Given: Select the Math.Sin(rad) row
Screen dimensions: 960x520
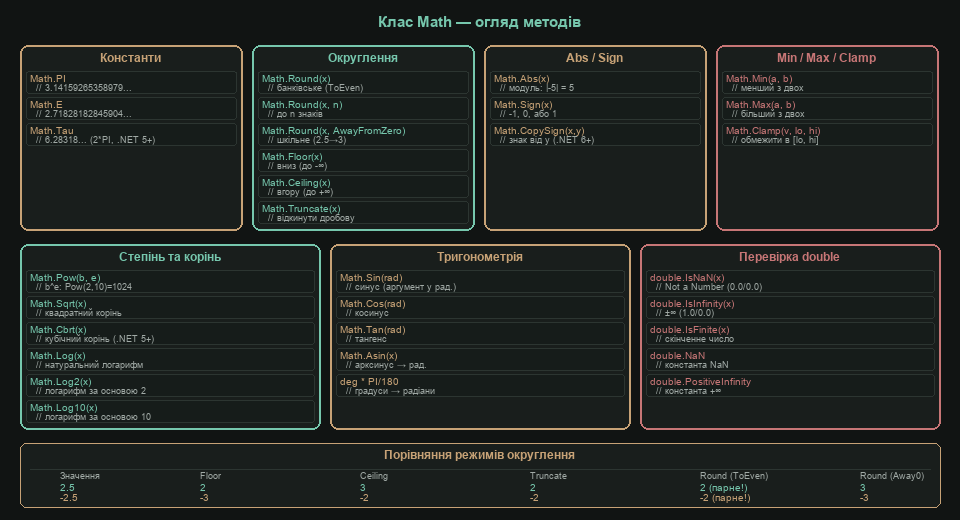Looking at the screenshot, I should (481, 282).
